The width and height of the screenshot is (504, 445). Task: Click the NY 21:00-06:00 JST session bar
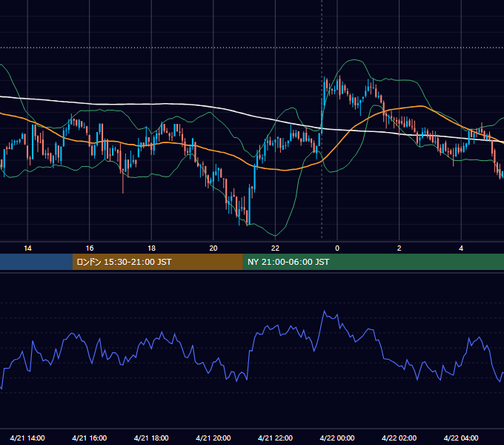point(373,262)
